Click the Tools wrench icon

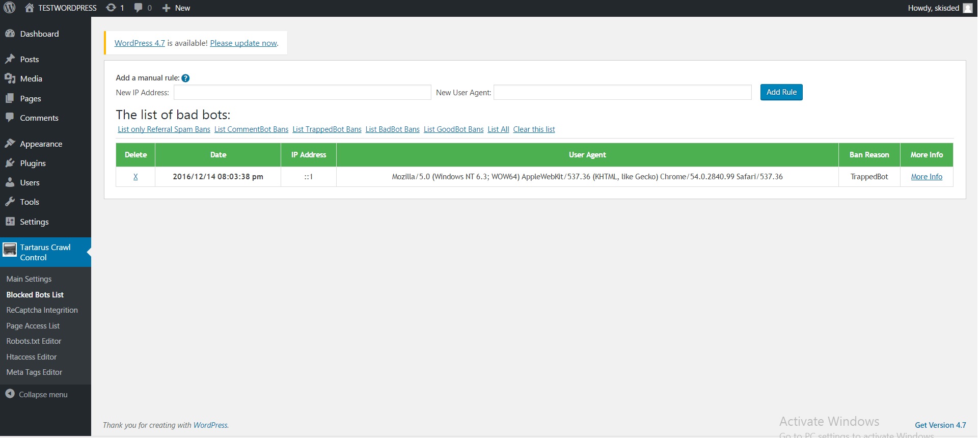10,202
